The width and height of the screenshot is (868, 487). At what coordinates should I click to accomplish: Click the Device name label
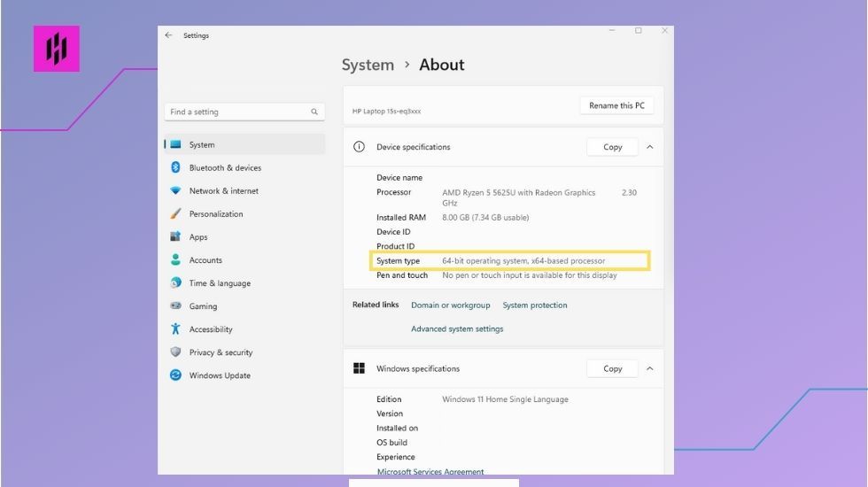coord(399,178)
